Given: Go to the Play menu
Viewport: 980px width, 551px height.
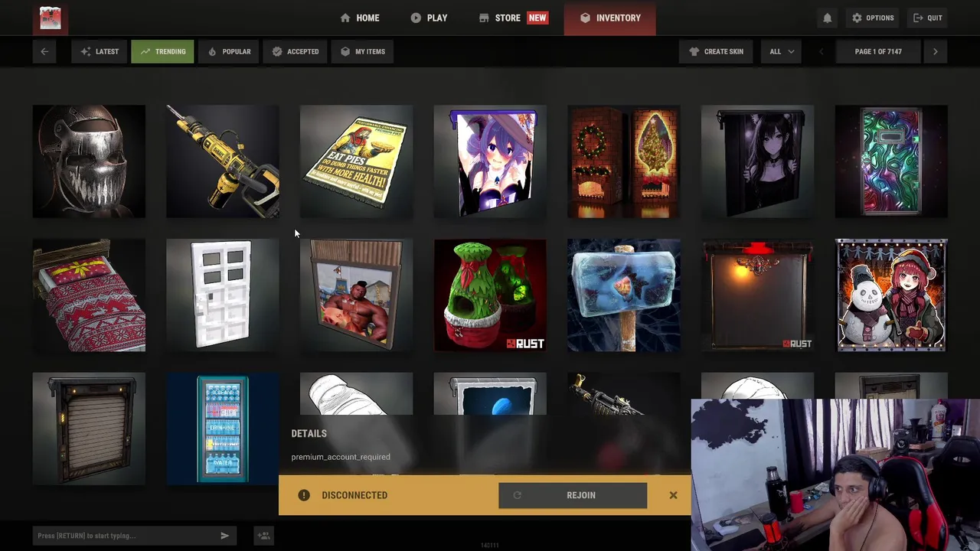Looking at the screenshot, I should (429, 18).
